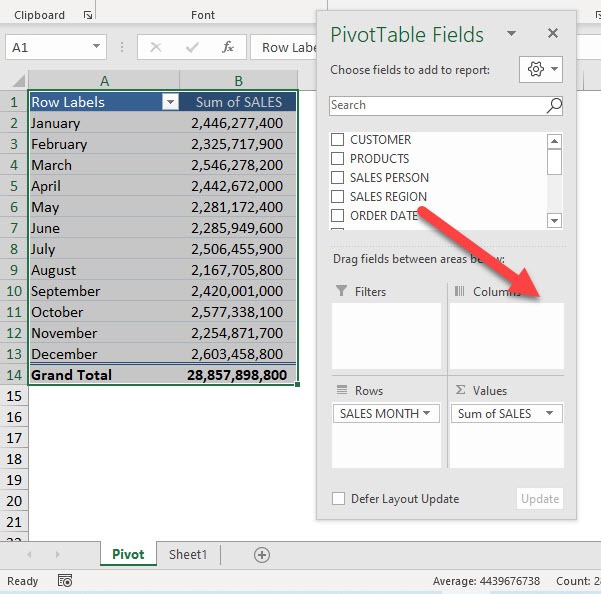Check the CUSTOMER field checkbox
The width and height of the screenshot is (601, 594).
337,139
